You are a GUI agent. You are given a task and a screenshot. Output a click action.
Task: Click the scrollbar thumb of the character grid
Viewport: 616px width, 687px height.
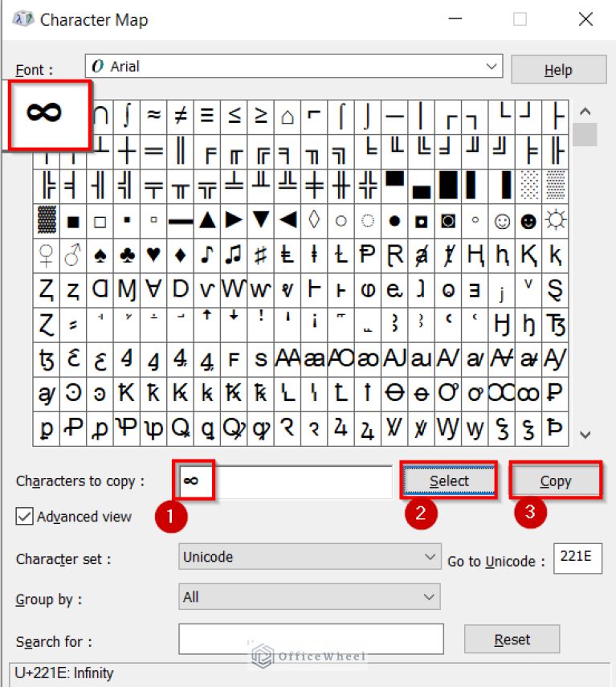point(585,134)
